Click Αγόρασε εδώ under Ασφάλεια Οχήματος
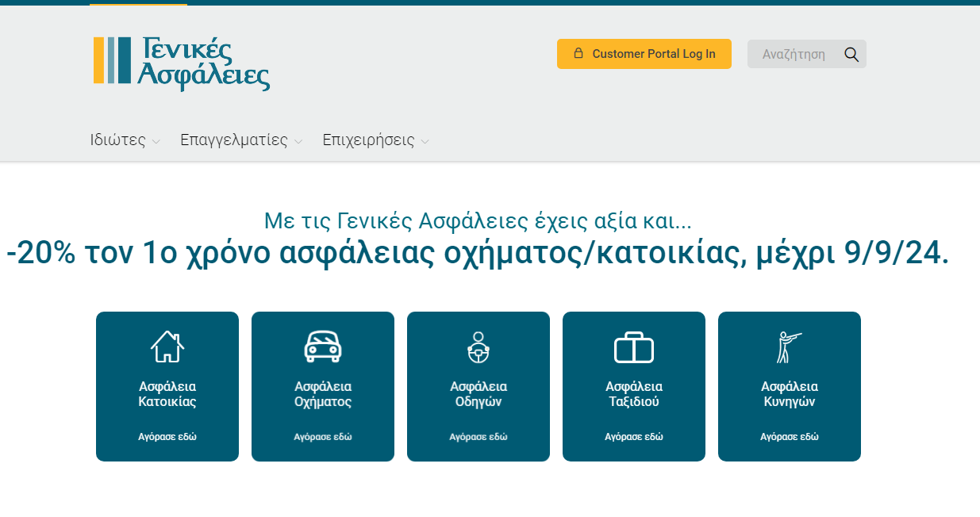 pyautogui.click(x=323, y=437)
